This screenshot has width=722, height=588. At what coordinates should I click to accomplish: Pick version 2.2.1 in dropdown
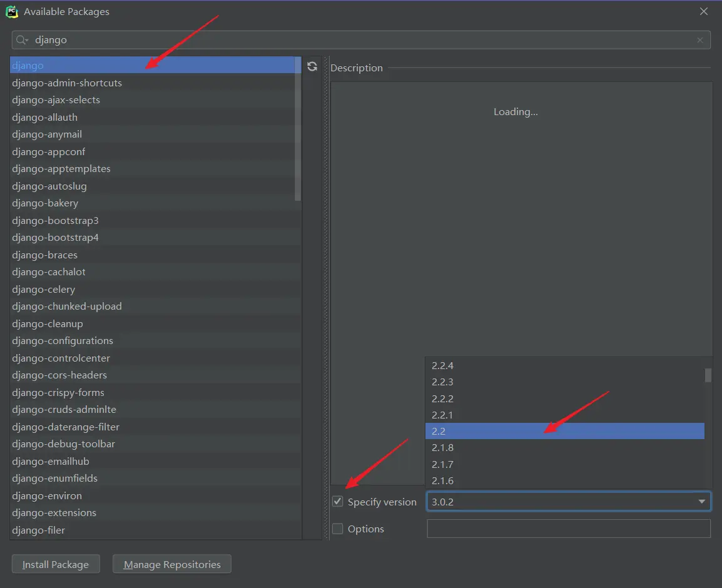tap(564, 415)
